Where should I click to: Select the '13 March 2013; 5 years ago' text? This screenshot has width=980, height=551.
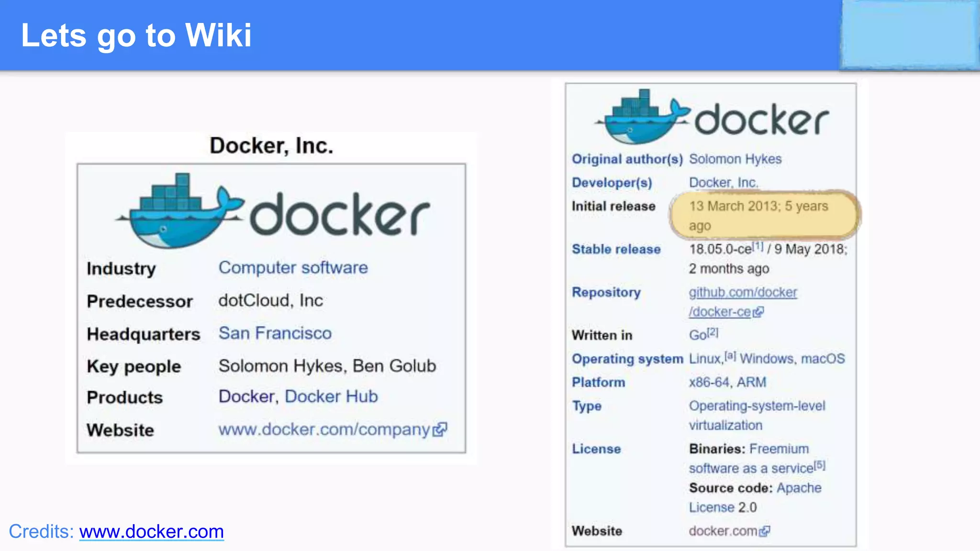tap(758, 216)
